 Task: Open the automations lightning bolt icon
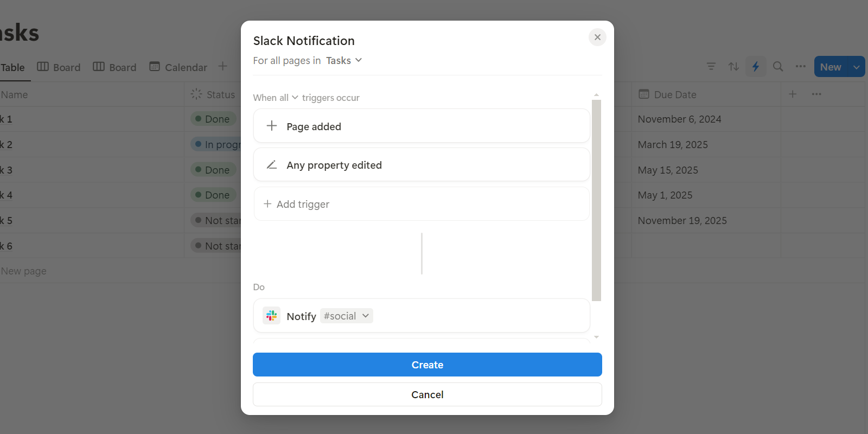[x=756, y=67]
